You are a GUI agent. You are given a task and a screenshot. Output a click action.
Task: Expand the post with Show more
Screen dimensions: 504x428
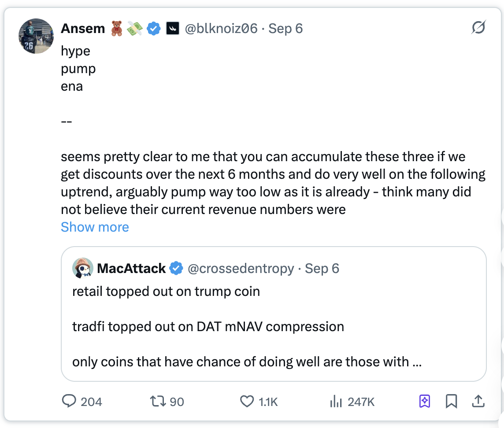tap(95, 227)
